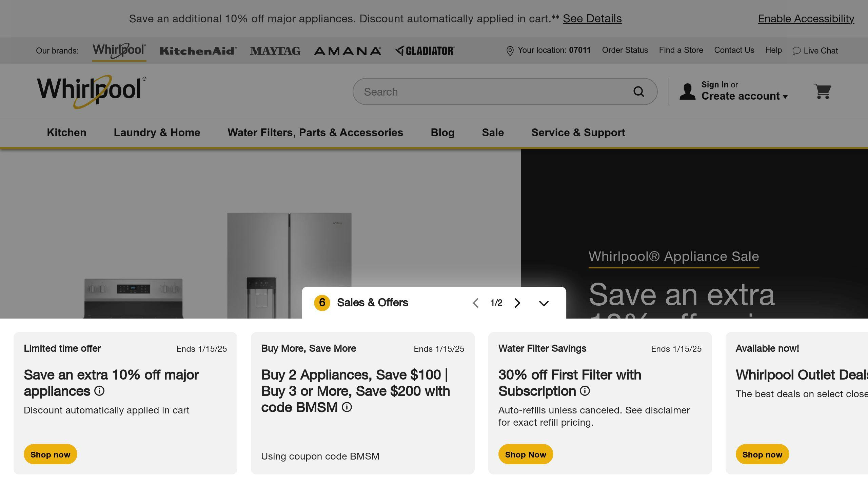This screenshot has height=488, width=868.
Task: Open the Blog menu item
Action: 442,133
